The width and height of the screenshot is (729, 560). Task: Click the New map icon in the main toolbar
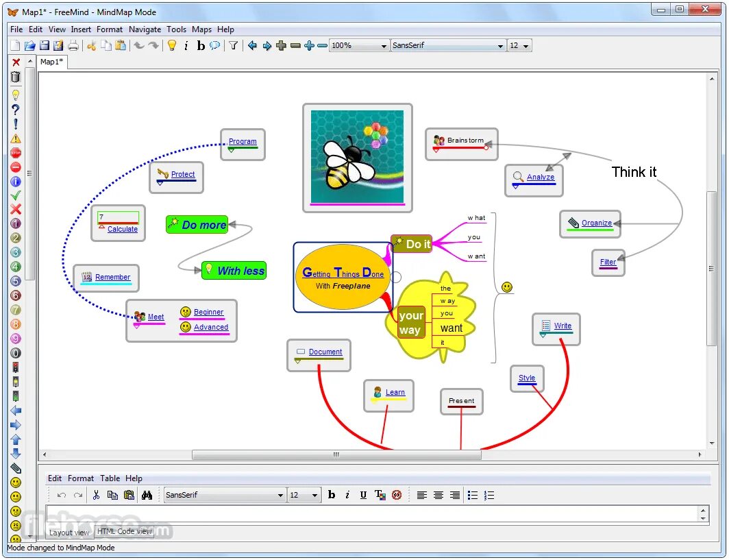point(15,45)
